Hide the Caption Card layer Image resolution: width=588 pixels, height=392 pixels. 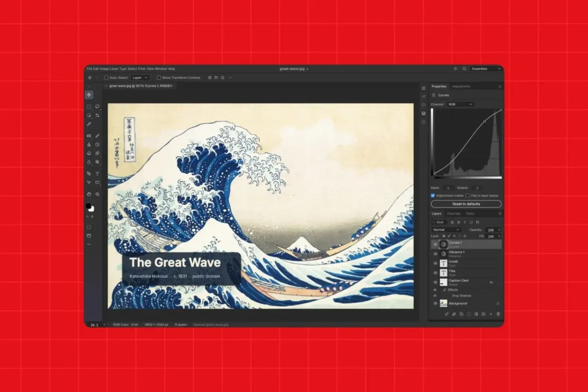435,282
